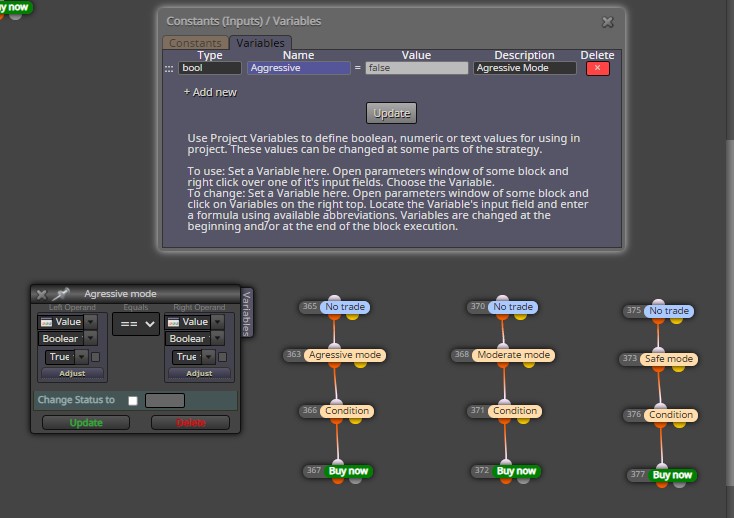
Task: Pin the Agressive mode panel
Action: 61,294
